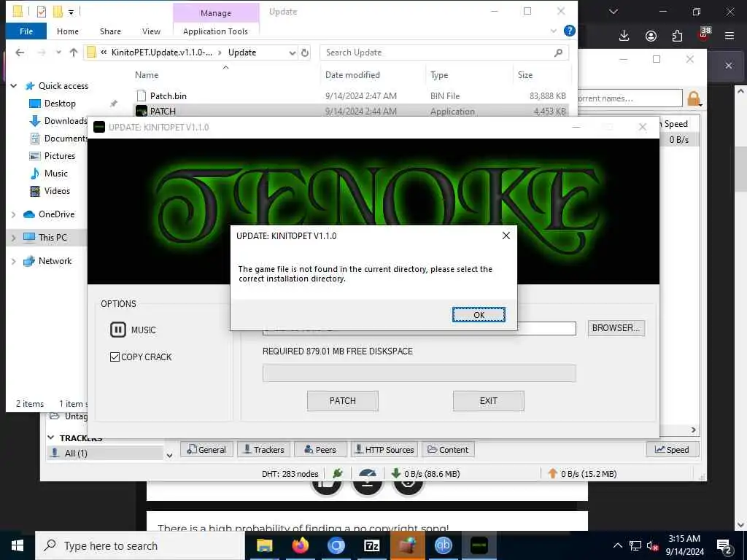
Task: Click the Speed graph button in qBittorrent
Action: coord(672,449)
